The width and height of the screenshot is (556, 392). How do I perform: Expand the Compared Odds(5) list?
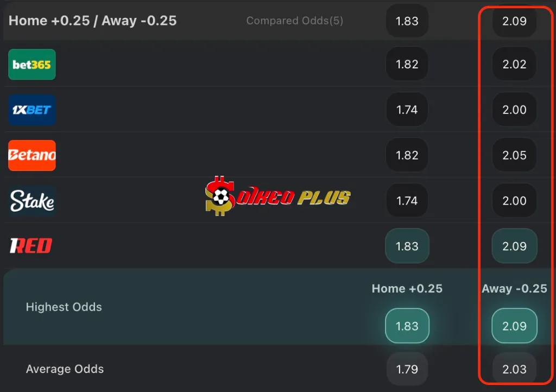[x=294, y=21]
